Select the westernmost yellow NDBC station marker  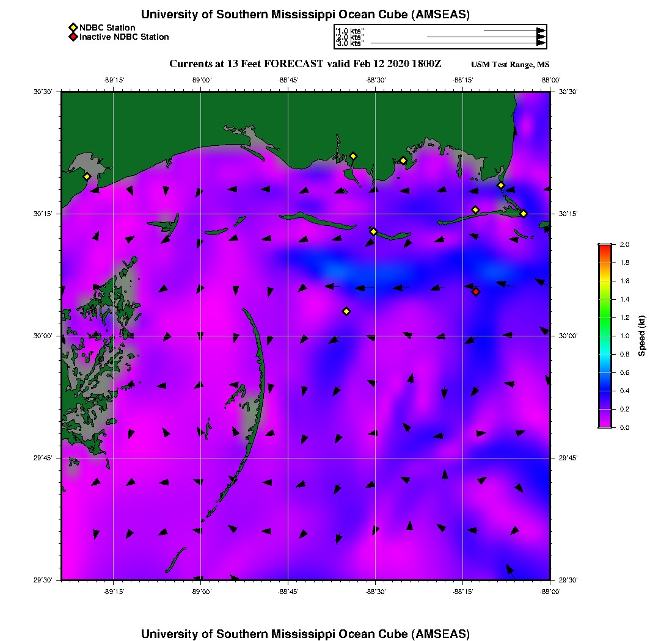87,176
